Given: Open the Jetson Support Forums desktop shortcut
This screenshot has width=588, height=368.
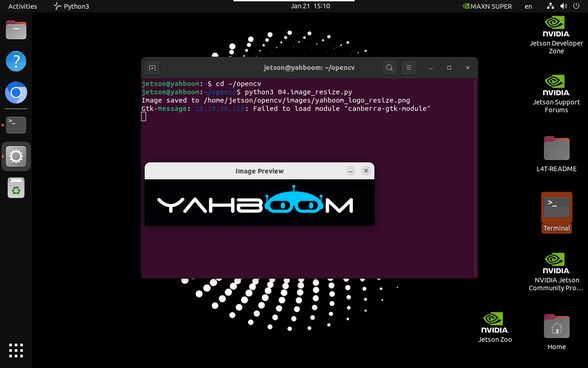Looking at the screenshot, I should [x=556, y=94].
